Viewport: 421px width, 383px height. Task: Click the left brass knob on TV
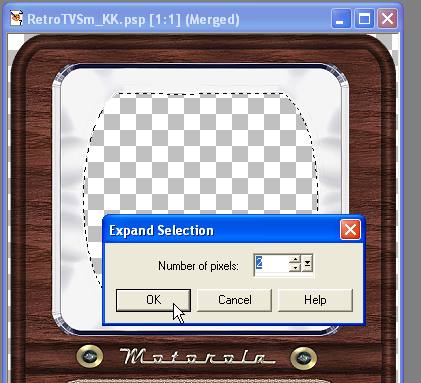click(x=89, y=357)
